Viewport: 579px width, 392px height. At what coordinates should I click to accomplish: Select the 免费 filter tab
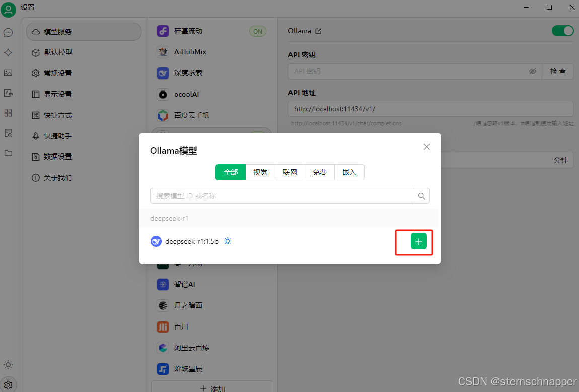pos(320,172)
